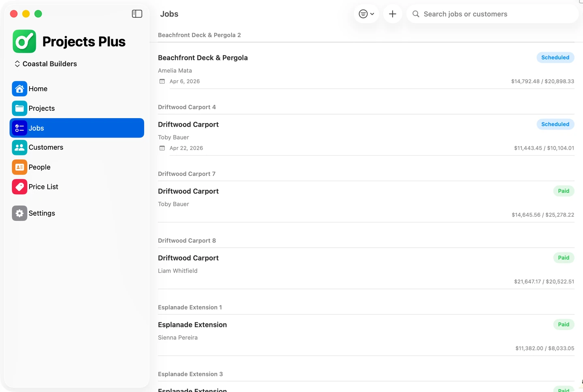Add a new job with plus button

click(392, 14)
